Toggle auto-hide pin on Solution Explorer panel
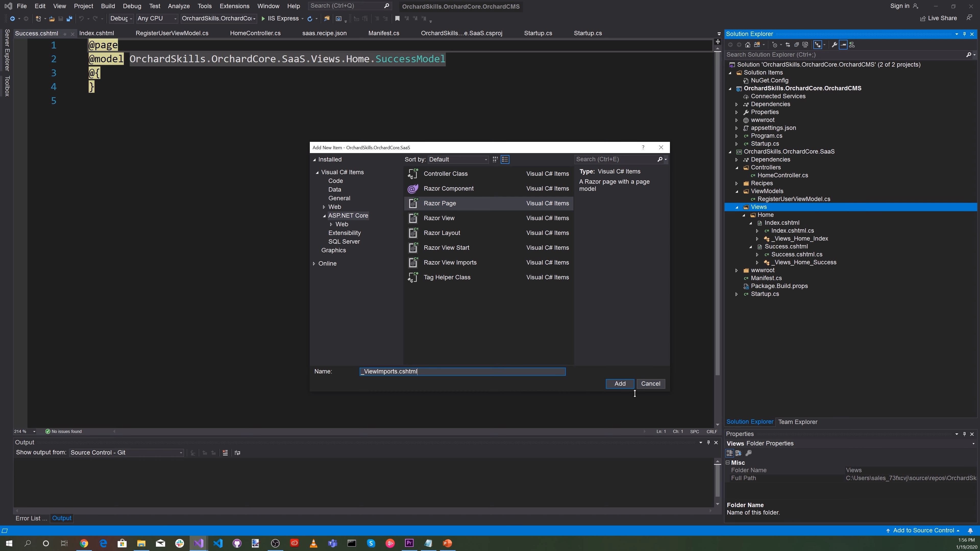The image size is (980, 551). click(964, 34)
